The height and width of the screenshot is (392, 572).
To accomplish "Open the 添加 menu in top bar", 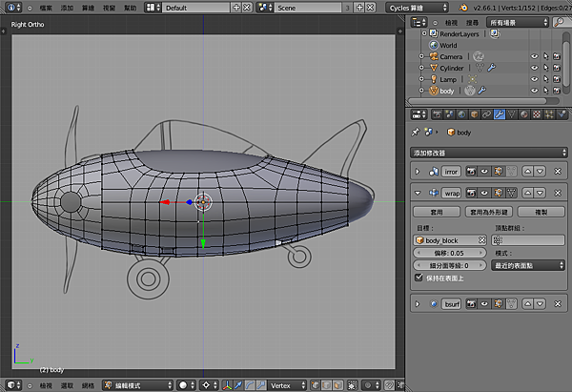I will (x=67, y=8).
